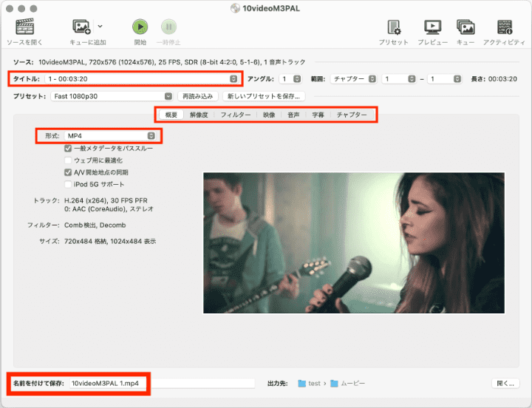Switch to the audio (音声) tab
Image resolution: width=532 pixels, height=408 pixels.
pyautogui.click(x=293, y=115)
